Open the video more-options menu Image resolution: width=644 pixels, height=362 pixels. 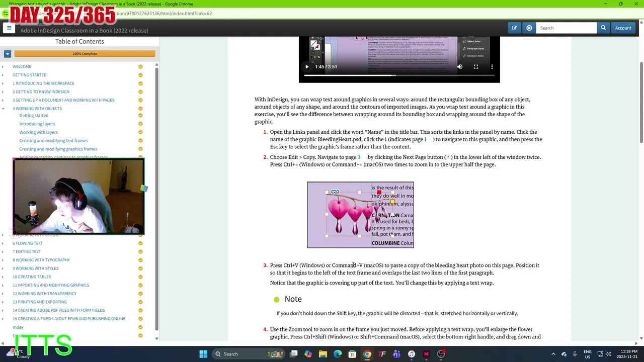(492, 67)
